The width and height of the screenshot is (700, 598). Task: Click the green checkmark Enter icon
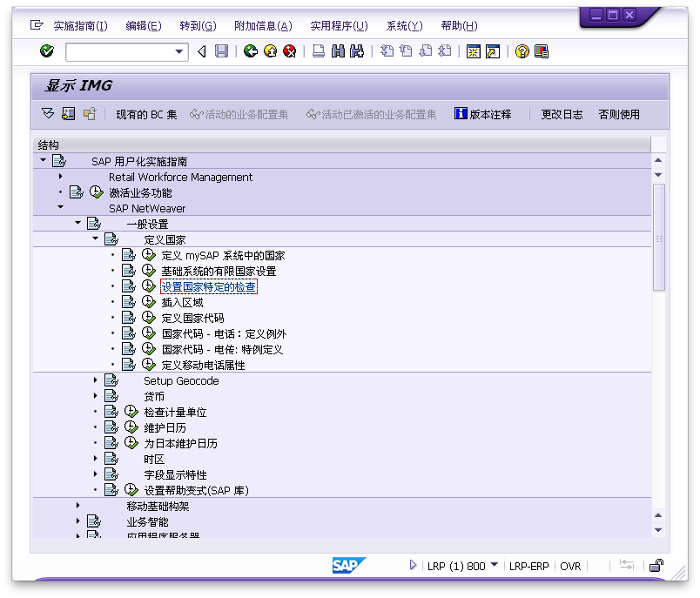[47, 51]
